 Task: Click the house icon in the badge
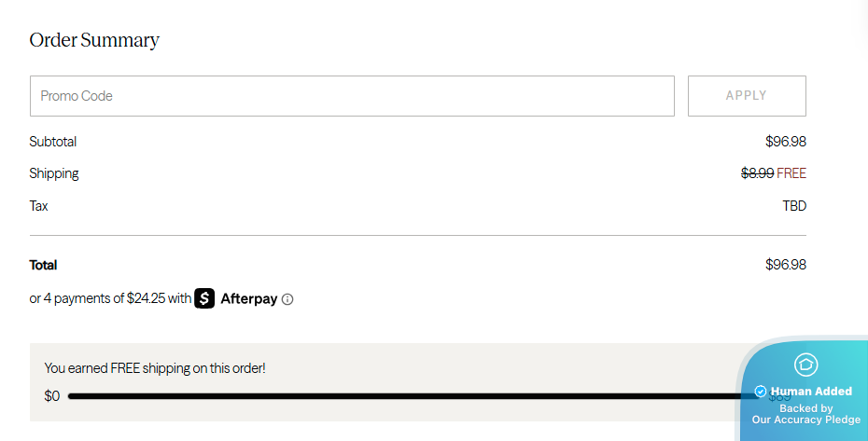(805, 365)
